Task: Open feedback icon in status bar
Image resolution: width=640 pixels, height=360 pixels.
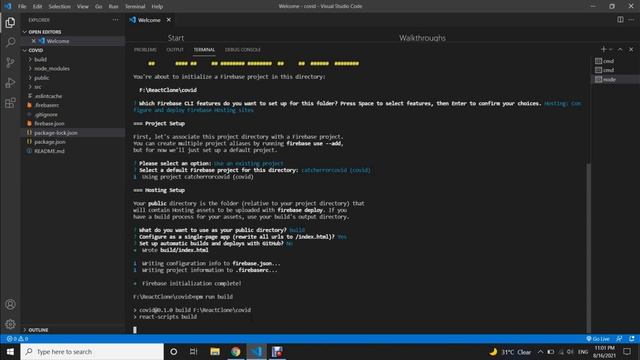Action: [x=620, y=339]
